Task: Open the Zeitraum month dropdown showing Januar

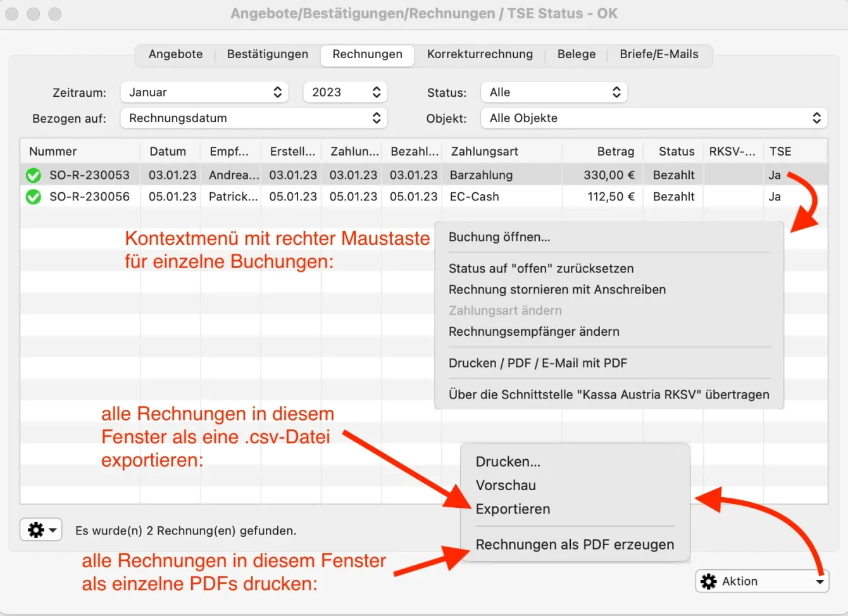Action: [204, 92]
